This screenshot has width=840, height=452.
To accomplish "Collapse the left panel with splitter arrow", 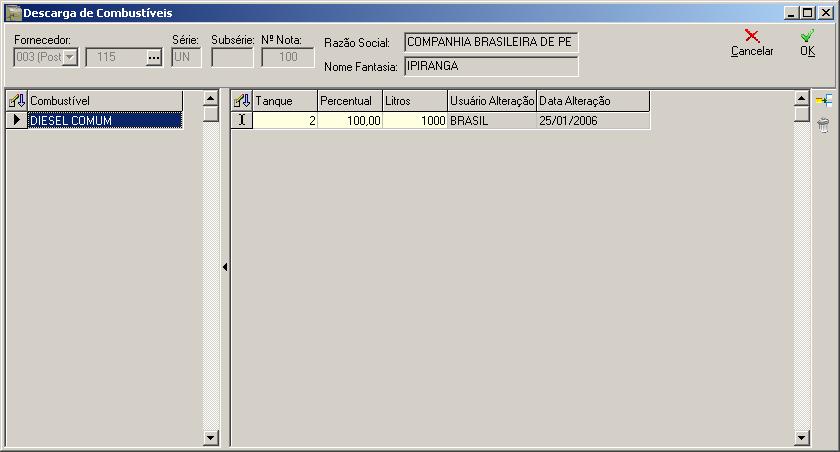I will (x=225, y=267).
